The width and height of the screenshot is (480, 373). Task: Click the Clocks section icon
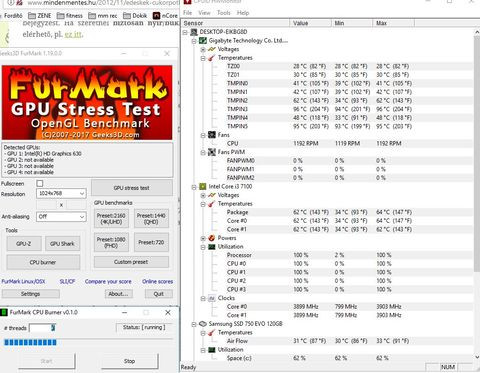(x=212, y=298)
